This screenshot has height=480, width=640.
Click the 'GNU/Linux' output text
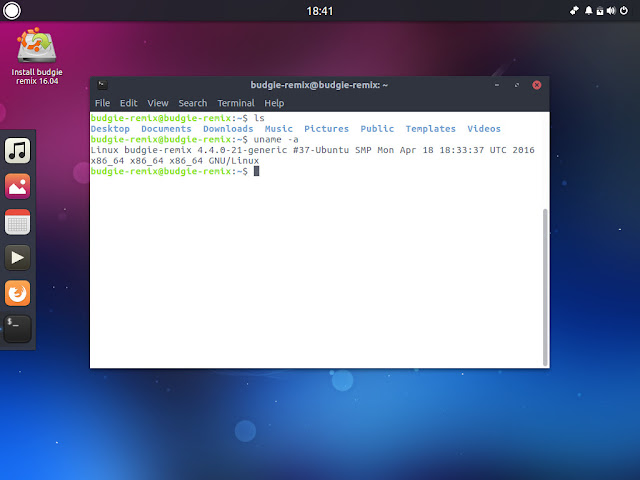[234, 161]
